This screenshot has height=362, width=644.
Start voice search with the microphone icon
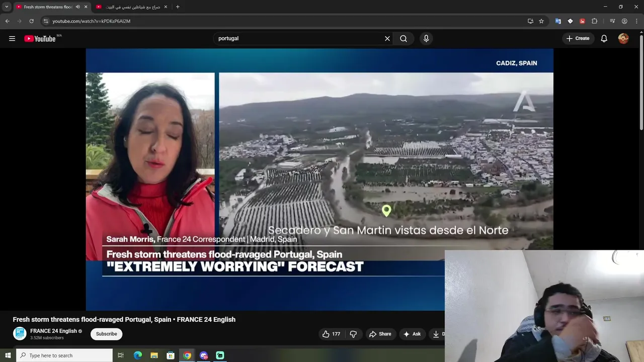426,39
